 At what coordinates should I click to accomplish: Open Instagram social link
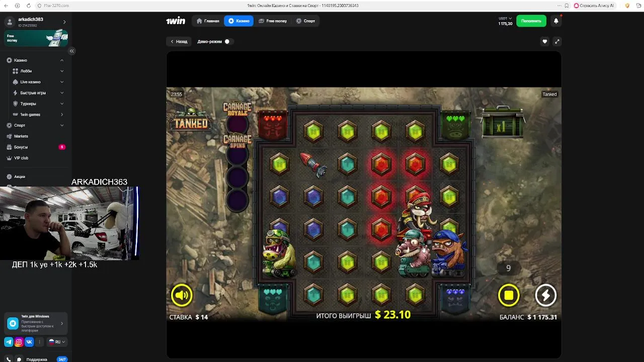tap(19, 342)
